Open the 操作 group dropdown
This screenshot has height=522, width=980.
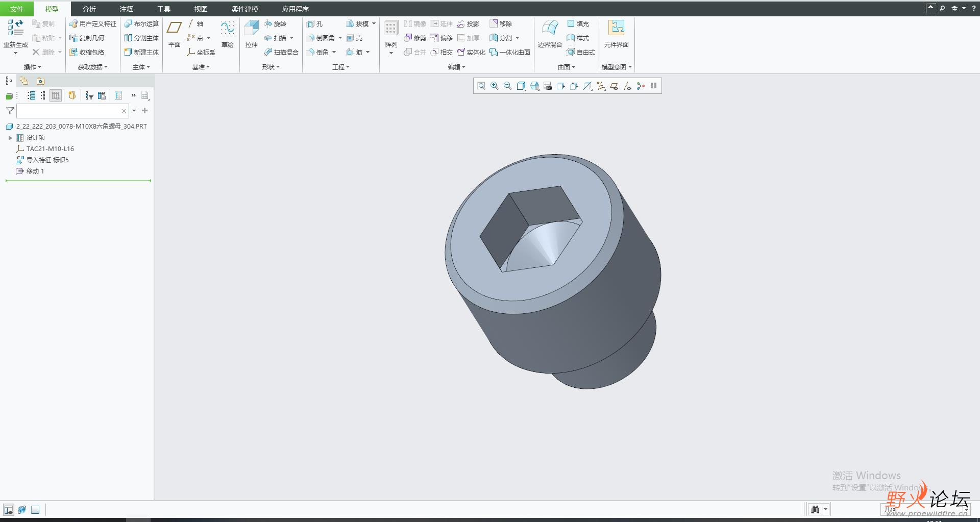coord(33,67)
